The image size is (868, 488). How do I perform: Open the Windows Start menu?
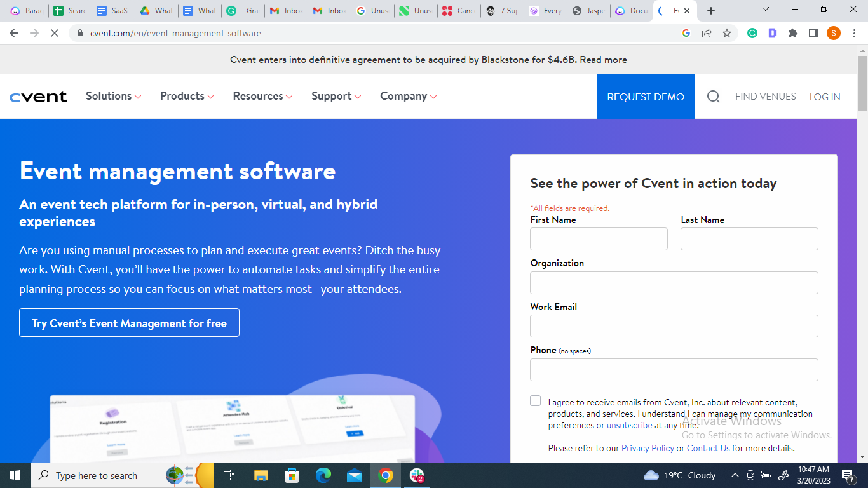pyautogui.click(x=15, y=475)
